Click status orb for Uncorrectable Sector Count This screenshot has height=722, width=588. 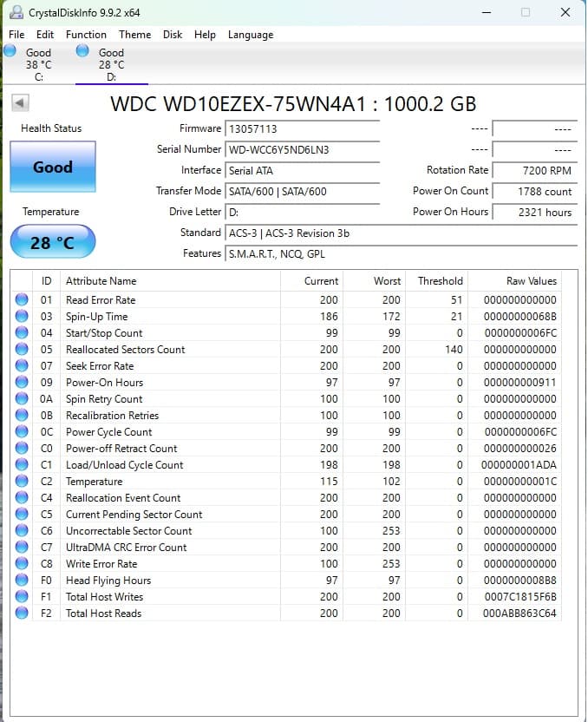click(22, 530)
